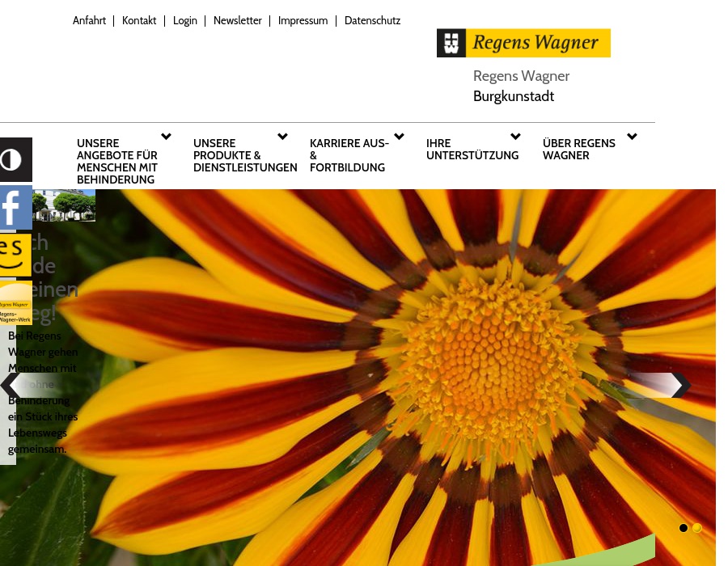Toggle the high-contrast mode icon
The height and width of the screenshot is (566, 728).
tap(15, 159)
